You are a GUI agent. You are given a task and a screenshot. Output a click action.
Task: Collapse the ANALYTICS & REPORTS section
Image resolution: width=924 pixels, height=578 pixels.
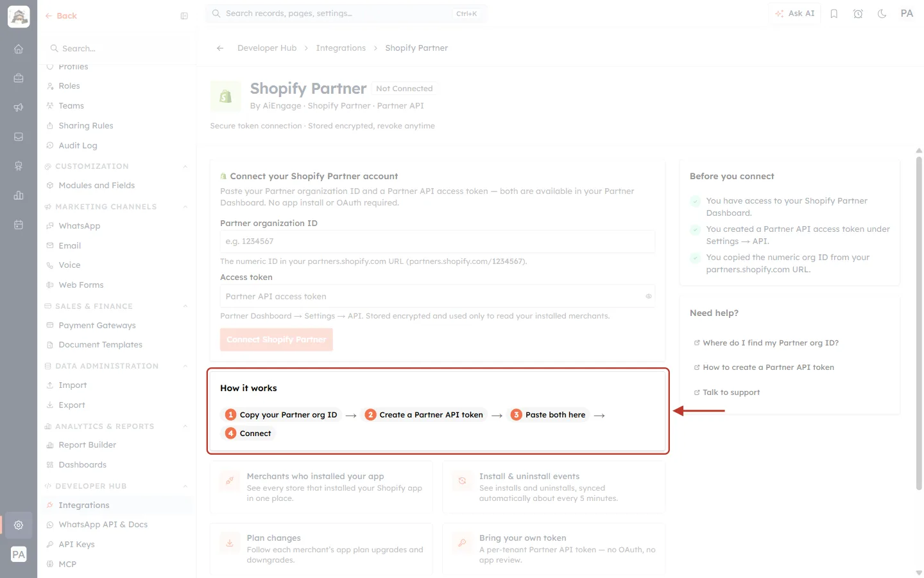[x=185, y=426]
